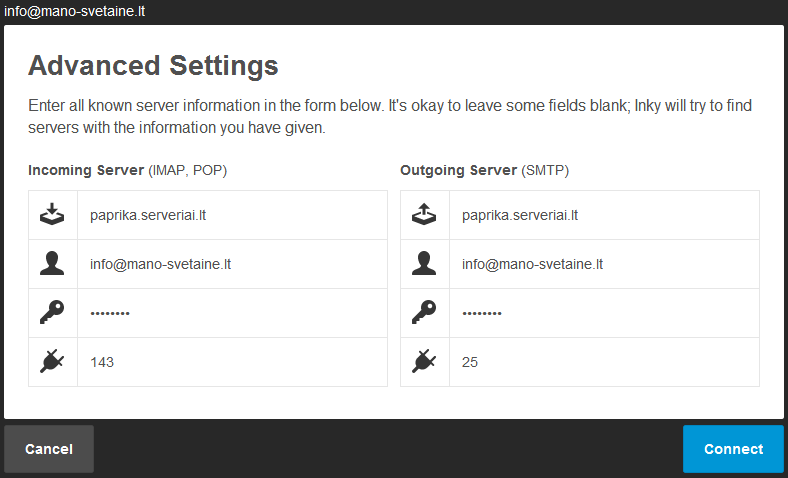
Task: Click the incoming server password key icon
Action: pyautogui.click(x=52, y=313)
